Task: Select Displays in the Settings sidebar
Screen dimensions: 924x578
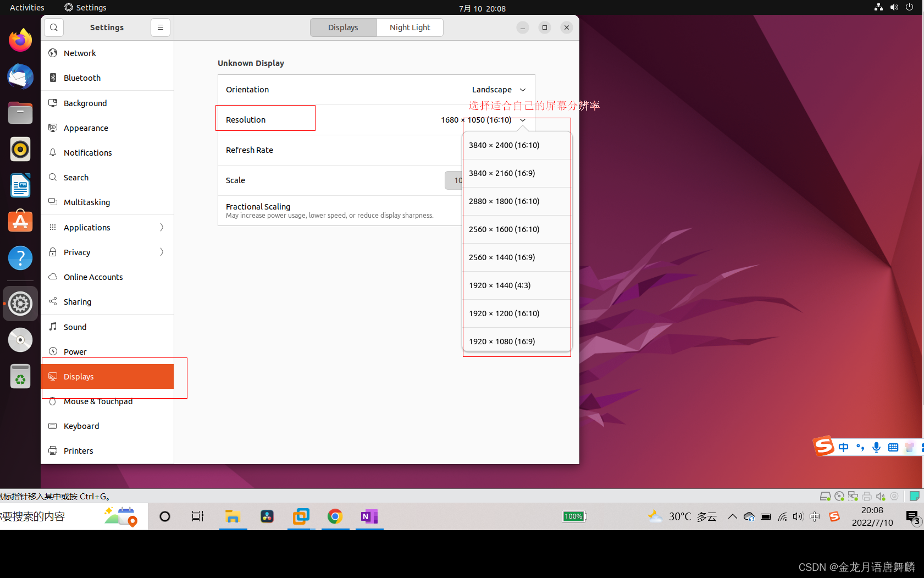Action: (x=79, y=376)
